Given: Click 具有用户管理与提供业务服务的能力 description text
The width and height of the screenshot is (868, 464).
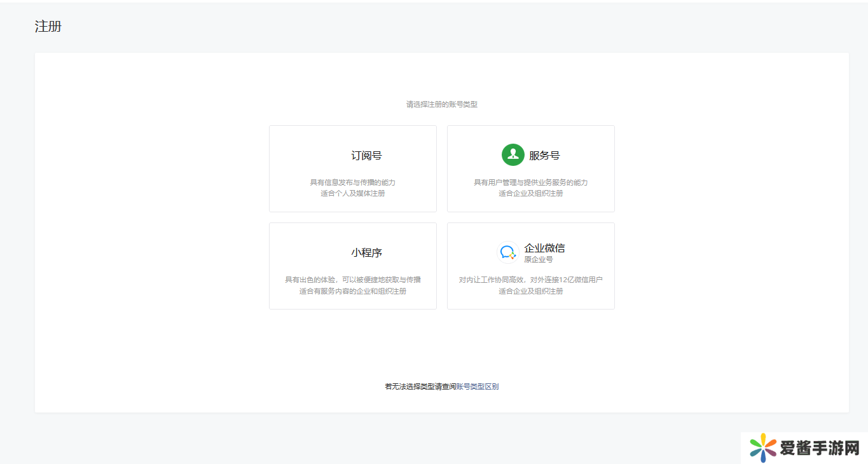Looking at the screenshot, I should [x=530, y=182].
